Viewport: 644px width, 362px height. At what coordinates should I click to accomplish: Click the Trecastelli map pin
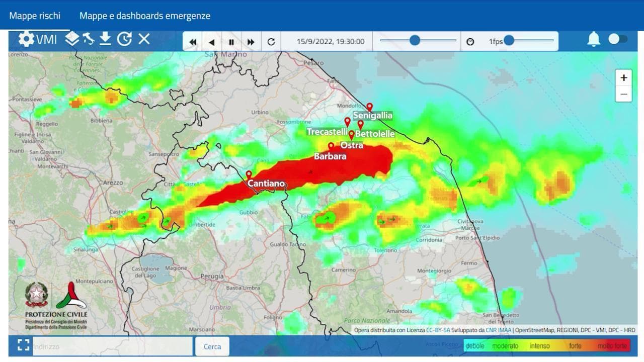coord(347,122)
